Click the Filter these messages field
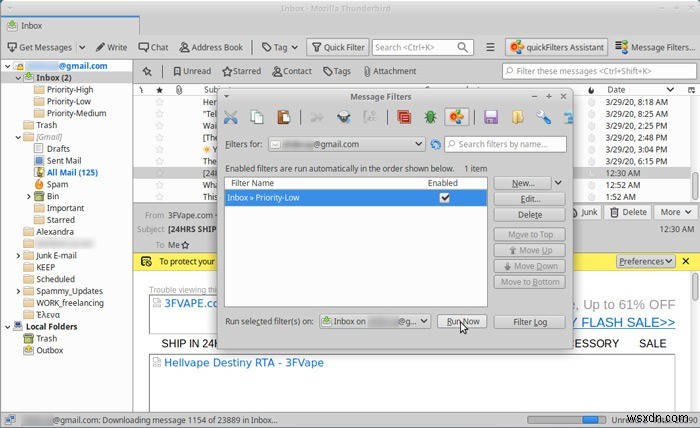The image size is (700, 428). click(x=599, y=71)
